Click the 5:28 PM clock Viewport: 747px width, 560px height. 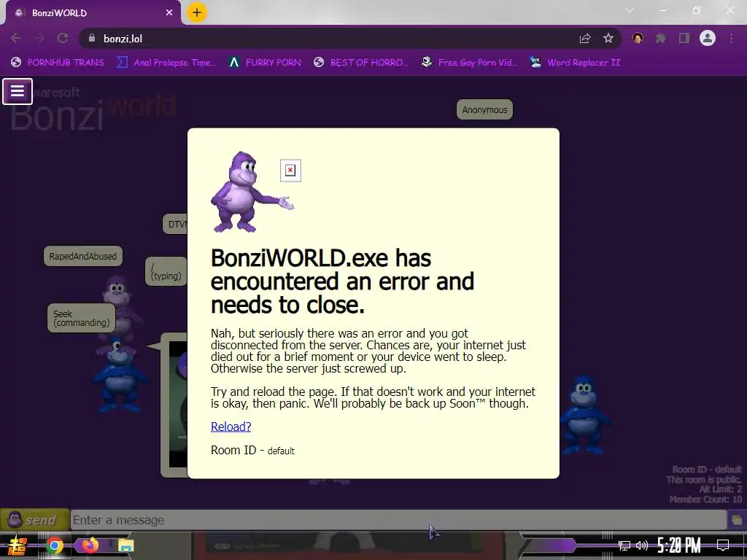(x=679, y=545)
